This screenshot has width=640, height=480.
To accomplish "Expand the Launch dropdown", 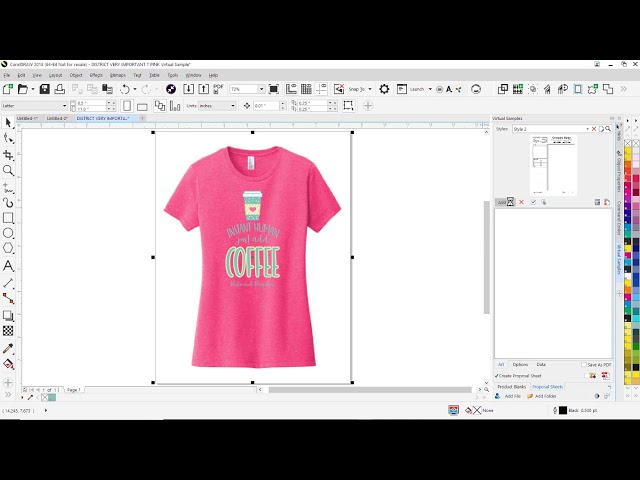I will (430, 89).
